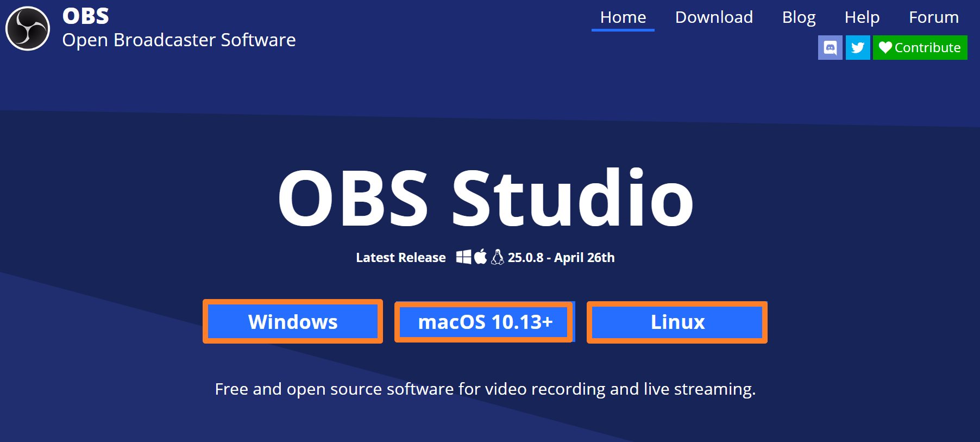Download OBS Studio for Linux
The image size is (980, 442).
click(677, 322)
